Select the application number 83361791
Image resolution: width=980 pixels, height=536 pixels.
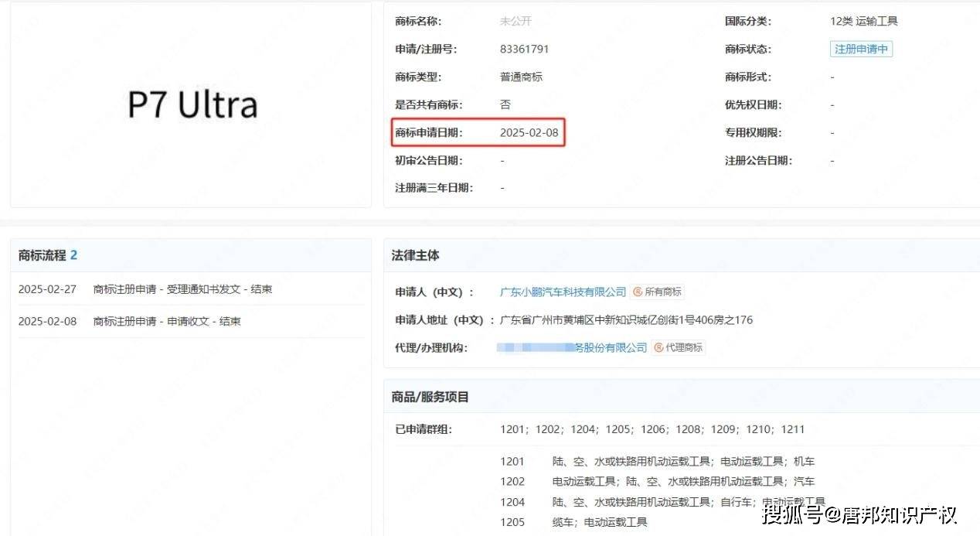pyautogui.click(x=524, y=49)
